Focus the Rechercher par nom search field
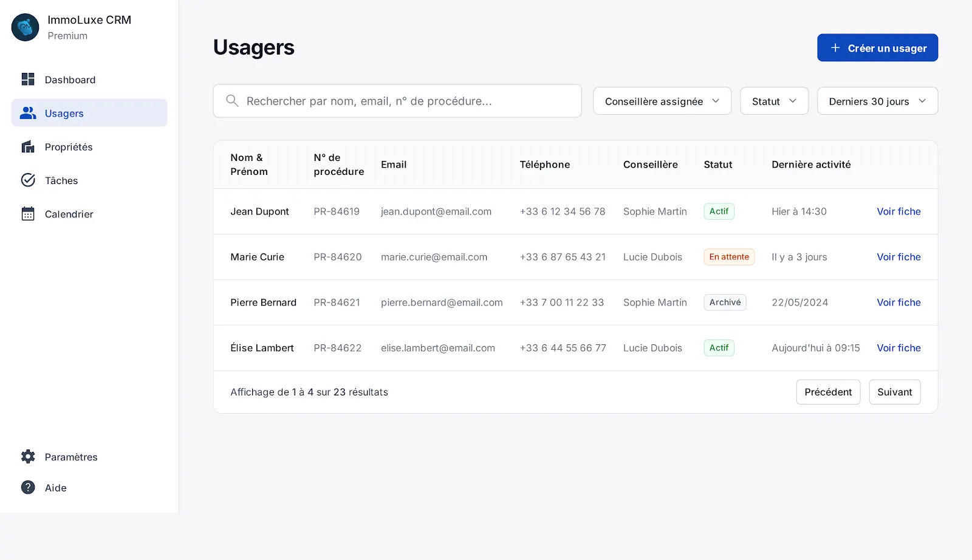Screen dimensions: 972x560 (x=397, y=101)
